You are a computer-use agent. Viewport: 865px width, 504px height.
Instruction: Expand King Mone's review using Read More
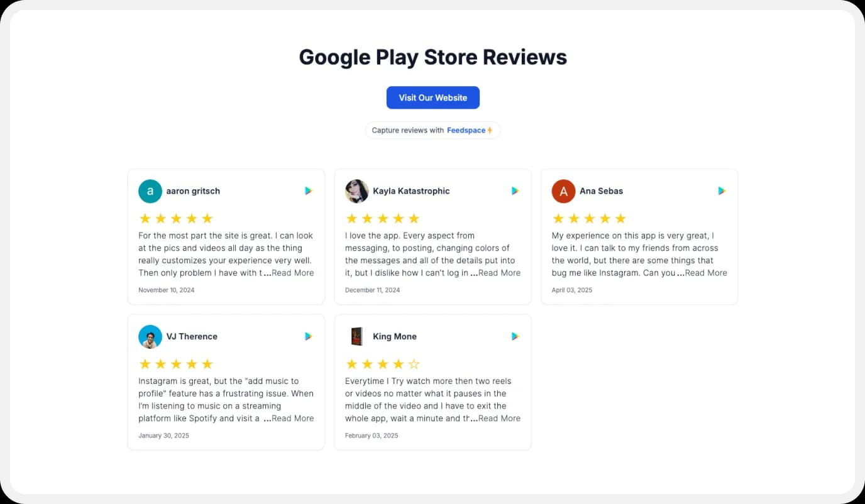499,418
